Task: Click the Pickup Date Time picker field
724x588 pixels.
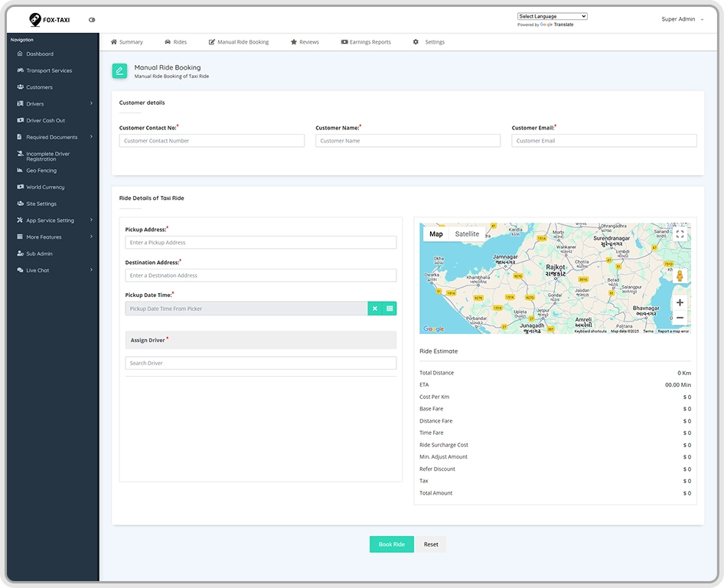Action: click(x=246, y=309)
